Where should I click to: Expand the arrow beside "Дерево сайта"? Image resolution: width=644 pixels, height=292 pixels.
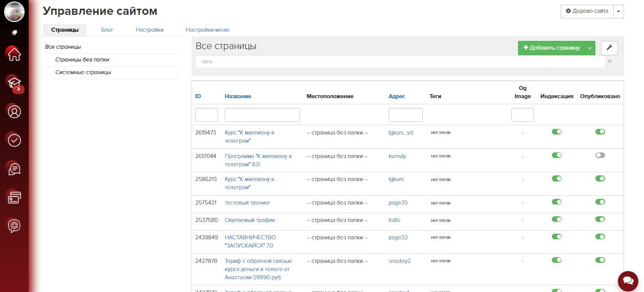coord(618,11)
